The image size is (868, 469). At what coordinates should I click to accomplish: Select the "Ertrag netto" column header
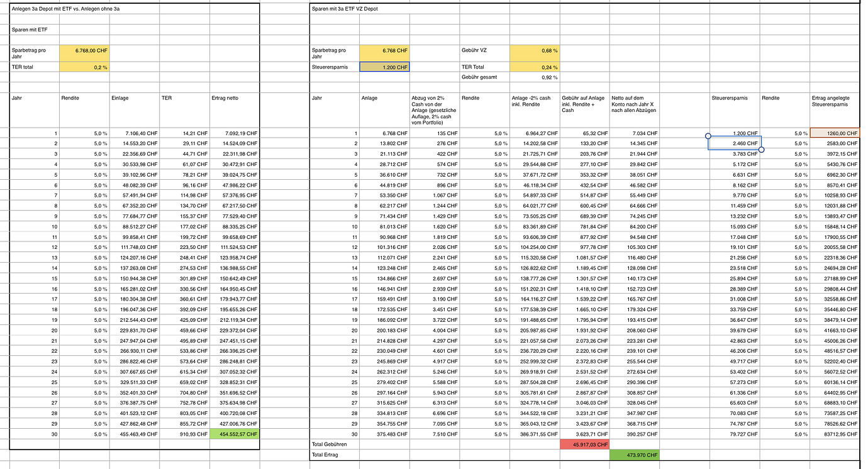tap(235, 110)
